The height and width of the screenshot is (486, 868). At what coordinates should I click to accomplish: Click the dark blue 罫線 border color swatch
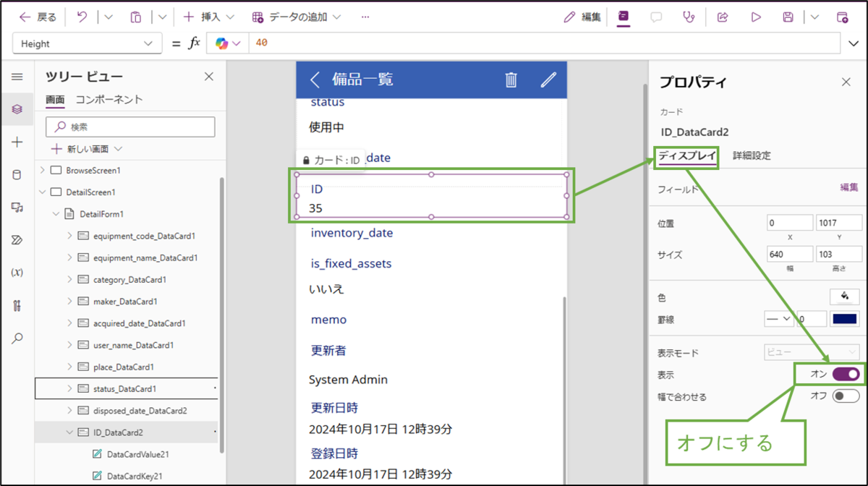coord(845,319)
